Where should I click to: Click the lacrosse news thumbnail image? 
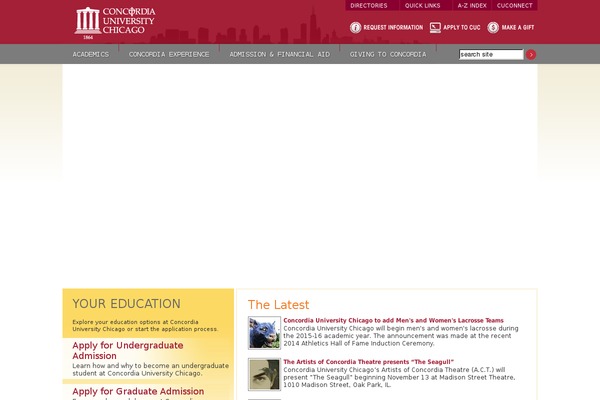(264, 332)
